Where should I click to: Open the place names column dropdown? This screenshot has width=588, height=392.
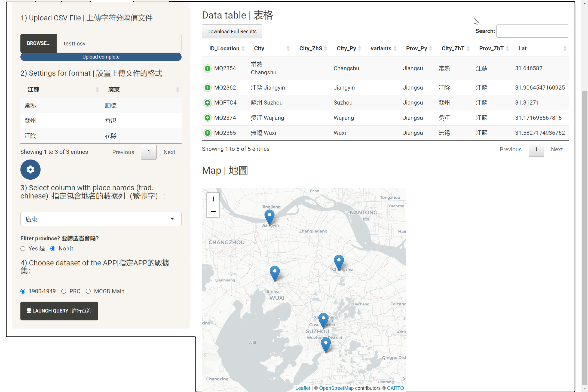click(x=101, y=219)
